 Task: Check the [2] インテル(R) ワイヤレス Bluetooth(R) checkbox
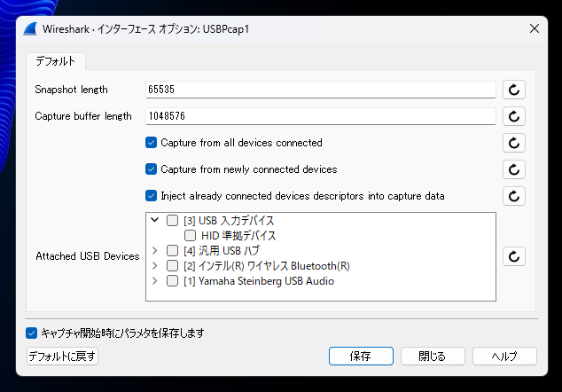(x=172, y=265)
